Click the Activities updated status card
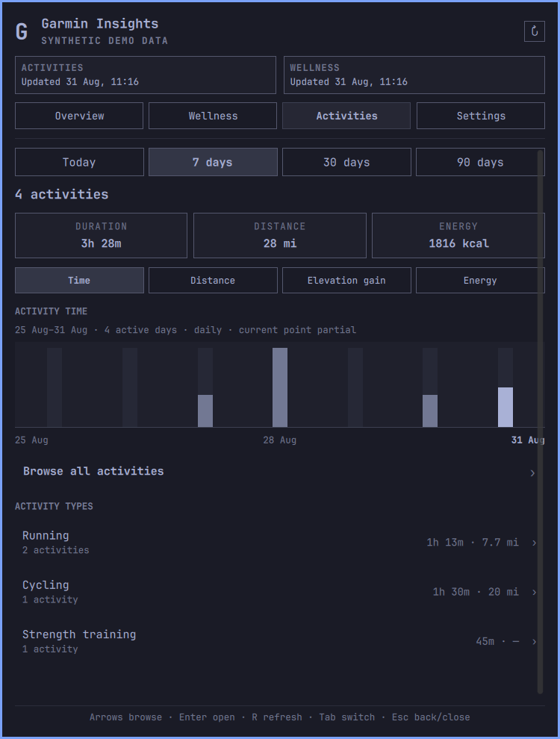 pos(145,75)
